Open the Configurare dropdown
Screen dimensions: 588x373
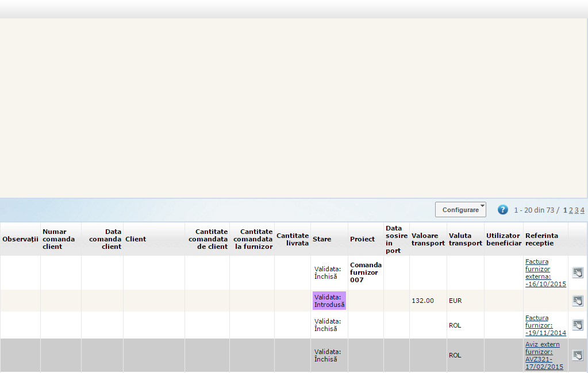[x=460, y=210]
